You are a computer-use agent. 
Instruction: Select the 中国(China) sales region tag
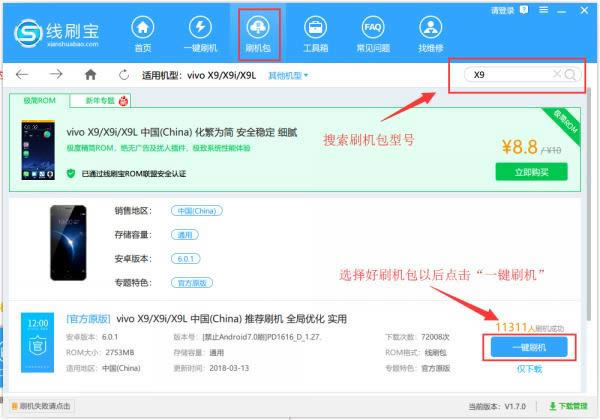197,211
